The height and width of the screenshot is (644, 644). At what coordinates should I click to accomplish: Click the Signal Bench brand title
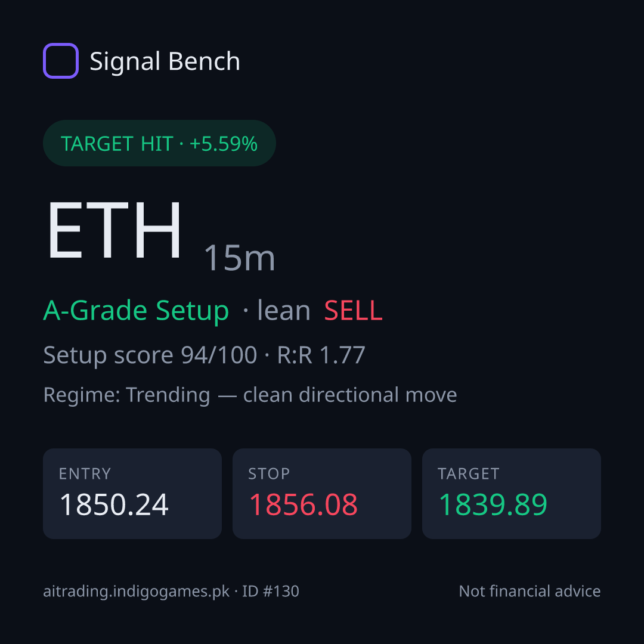(x=165, y=61)
